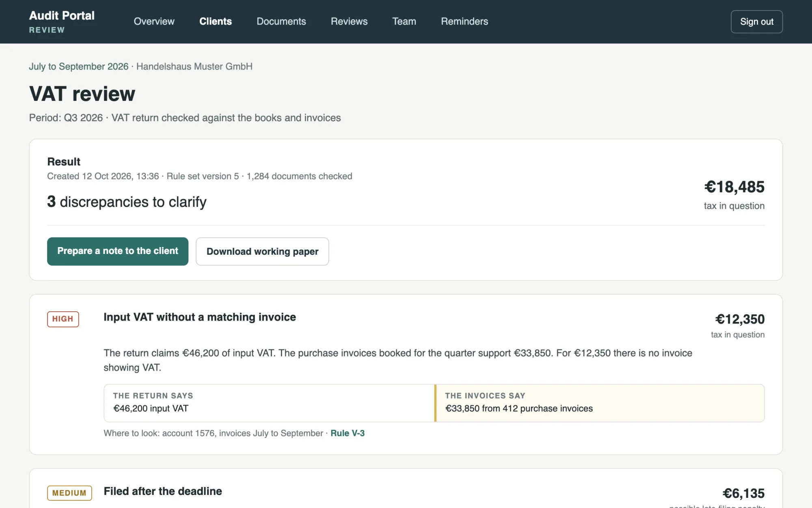Open the Rule V-3 link
The height and width of the screenshot is (508, 812).
347,433
